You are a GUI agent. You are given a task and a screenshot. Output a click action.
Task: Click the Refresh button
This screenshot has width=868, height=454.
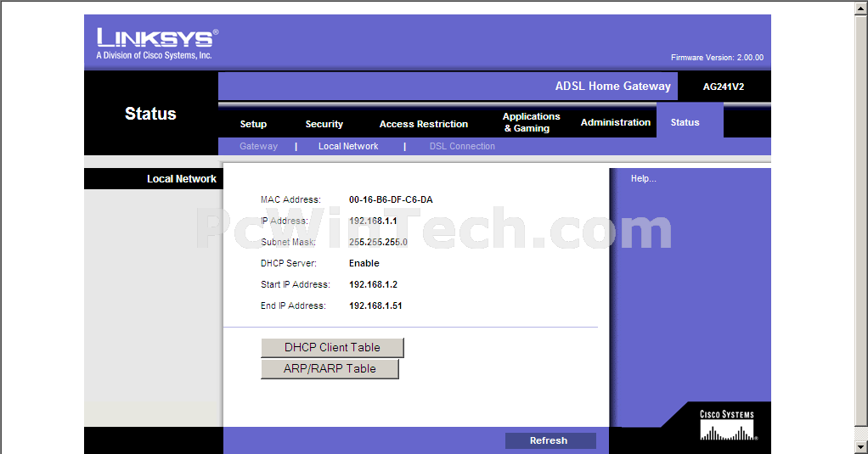click(x=550, y=440)
